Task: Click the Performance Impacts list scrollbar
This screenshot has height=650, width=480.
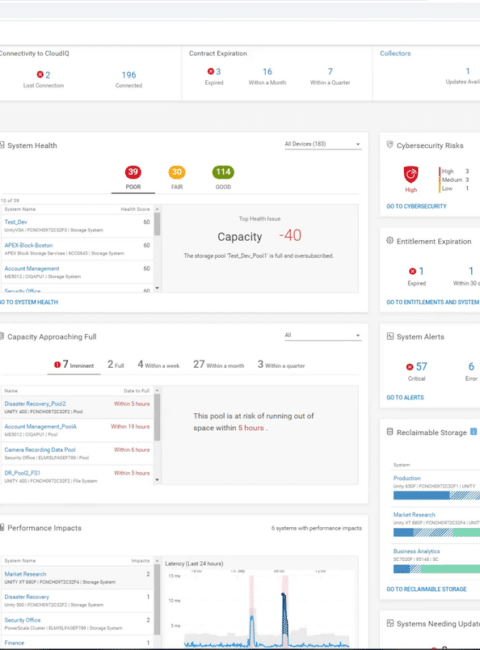Action: 157,599
